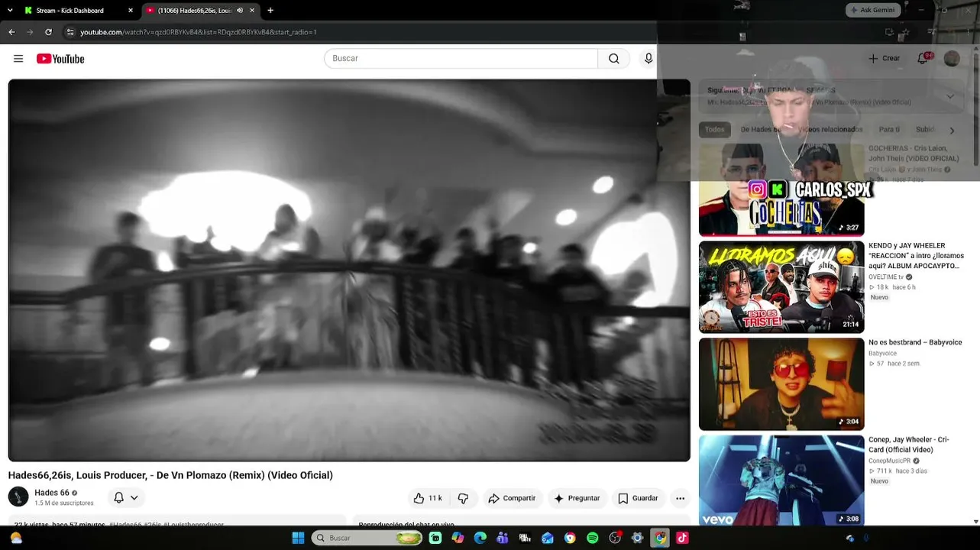Open Outlook from the taskbar

coord(548,538)
